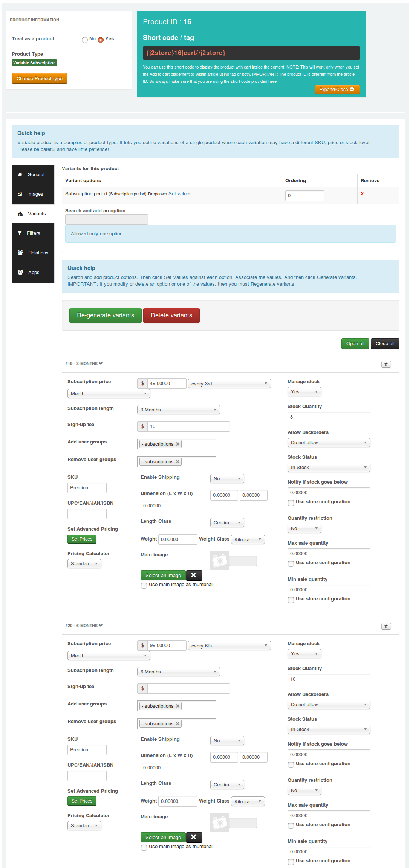Remove Subscription period option with red X
Viewport: 410px width, 868px height.
pos(362,194)
